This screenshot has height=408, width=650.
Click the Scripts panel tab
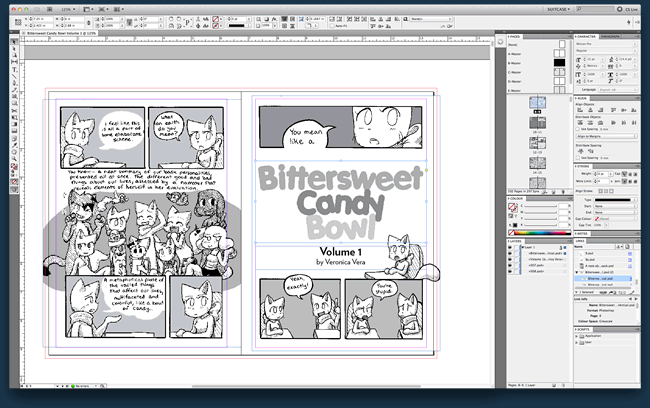[x=582, y=329]
